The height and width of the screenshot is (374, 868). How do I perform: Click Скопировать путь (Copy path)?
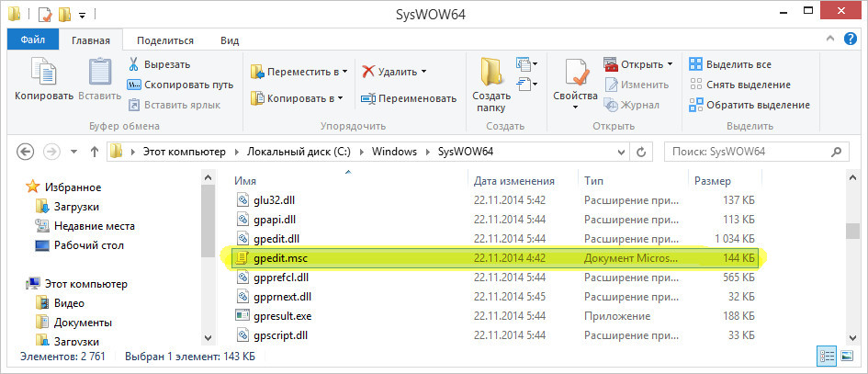(188, 85)
